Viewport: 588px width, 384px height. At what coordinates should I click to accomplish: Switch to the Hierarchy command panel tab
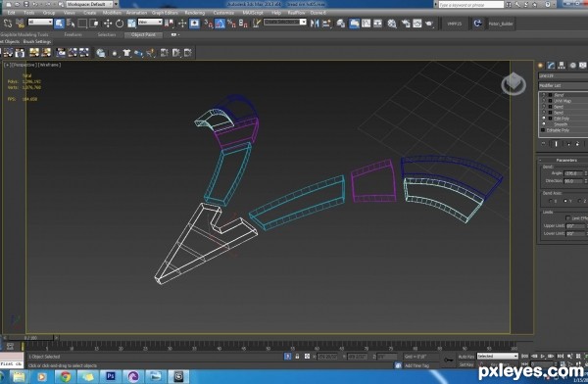coord(562,66)
